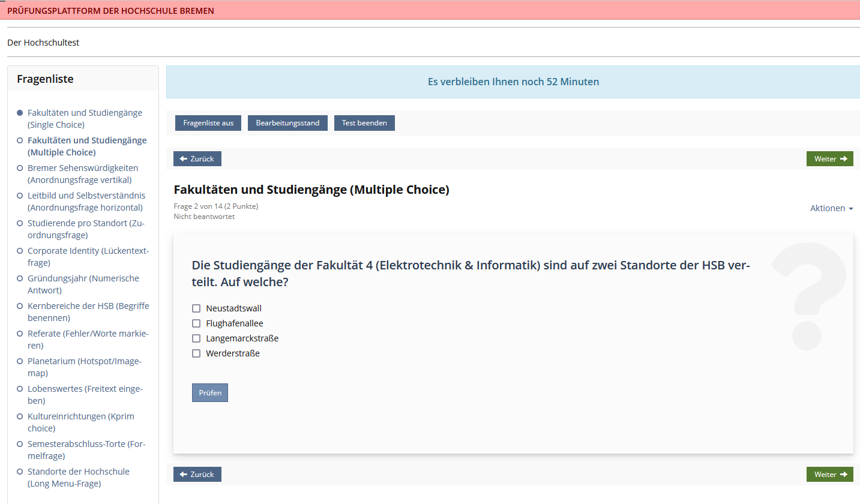Click the bottom Weiter button
860x504 pixels.
830,475
